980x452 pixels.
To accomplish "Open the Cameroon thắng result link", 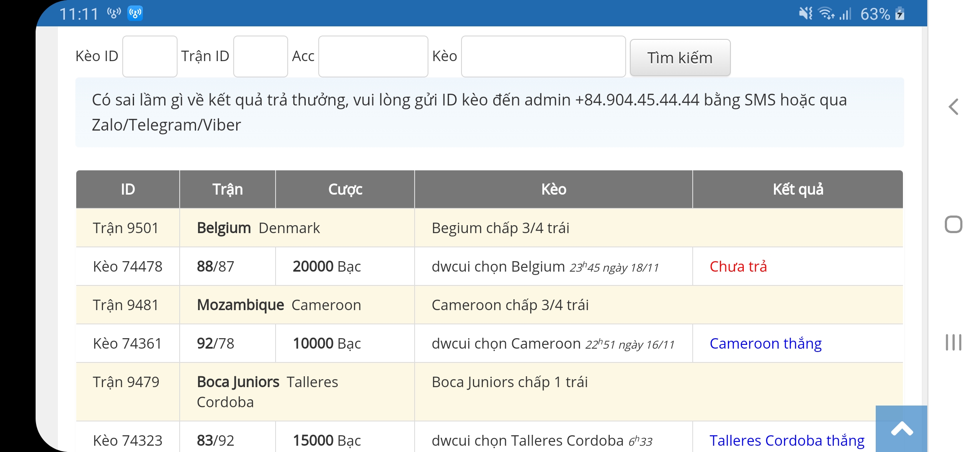I will (765, 344).
